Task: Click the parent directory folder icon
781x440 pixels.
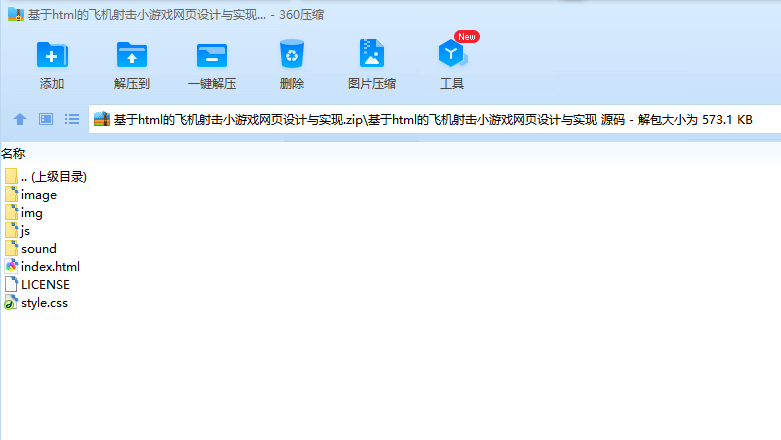Action: click(11, 176)
